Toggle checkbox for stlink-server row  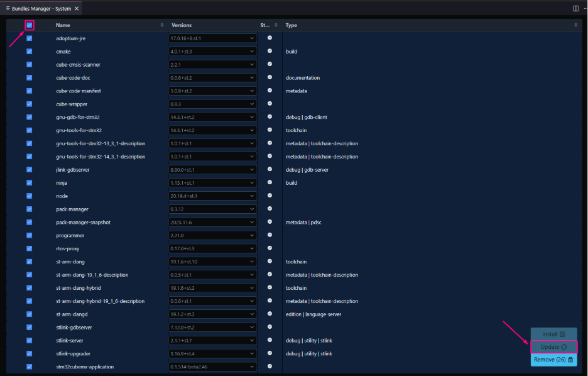tap(30, 340)
